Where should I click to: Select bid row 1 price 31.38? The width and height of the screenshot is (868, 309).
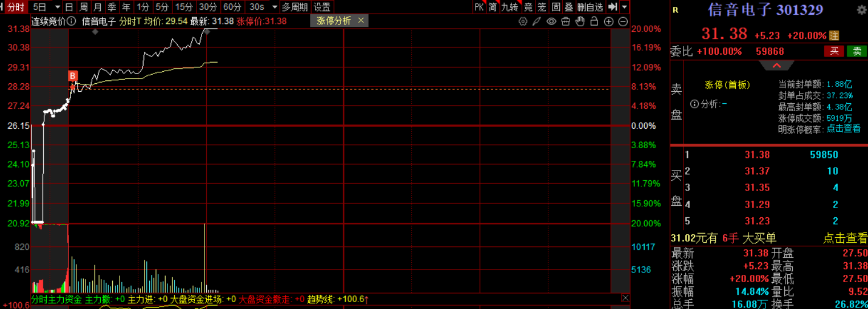[x=757, y=154]
